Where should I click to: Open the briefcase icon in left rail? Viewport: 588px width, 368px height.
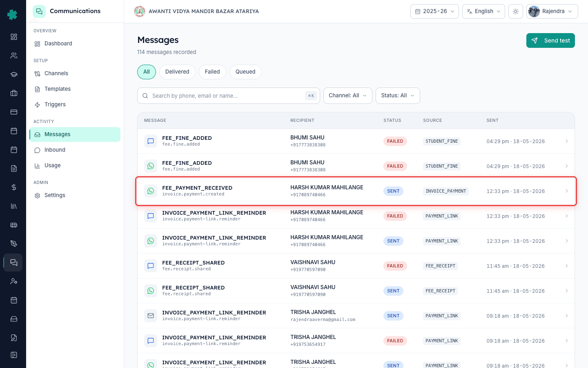point(14,93)
